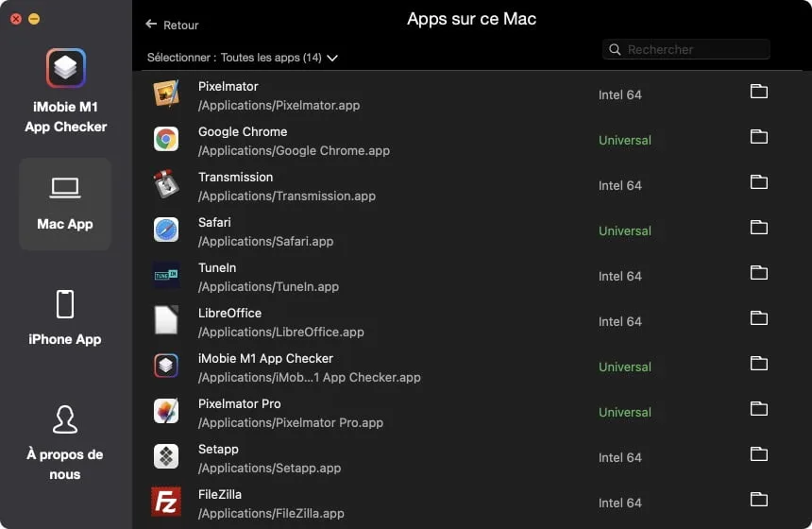Open Pixelmator Pro folder icon
This screenshot has height=529, width=812.
tap(759, 409)
